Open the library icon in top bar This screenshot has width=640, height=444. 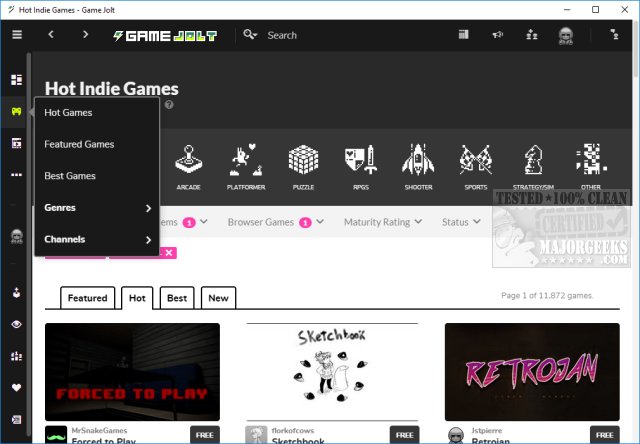coord(463,35)
